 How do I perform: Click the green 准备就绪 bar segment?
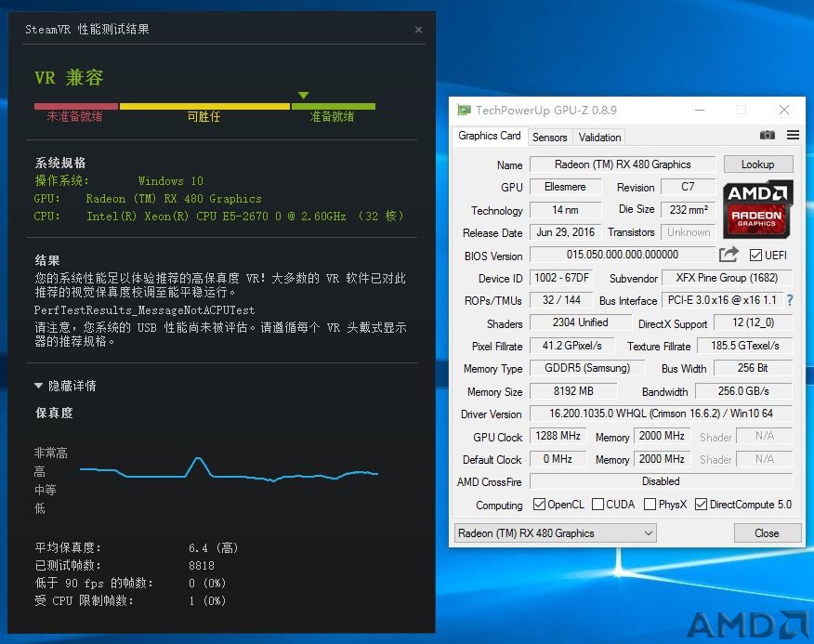[334, 107]
